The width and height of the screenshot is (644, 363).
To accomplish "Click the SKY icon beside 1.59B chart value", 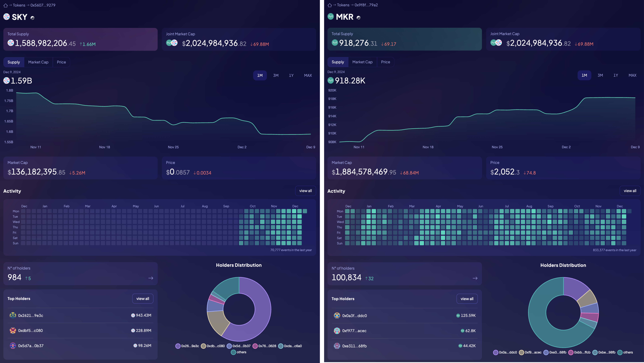I will pos(7,81).
